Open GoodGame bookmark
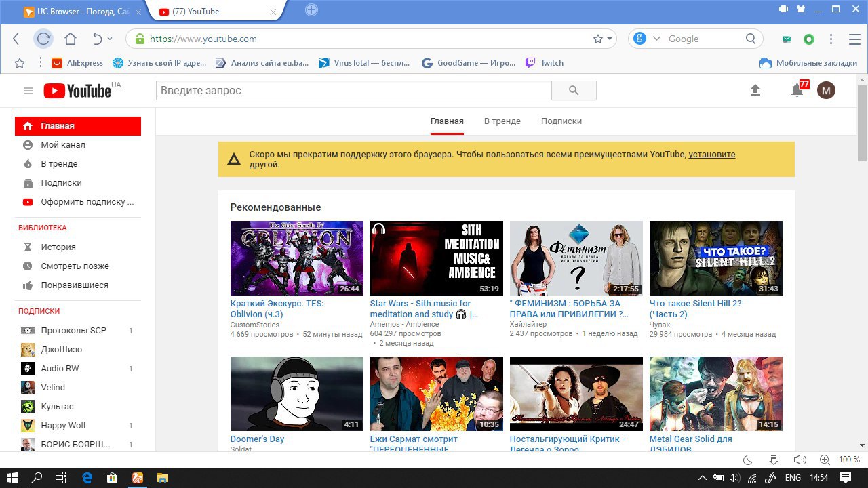868x488 pixels. (x=467, y=62)
